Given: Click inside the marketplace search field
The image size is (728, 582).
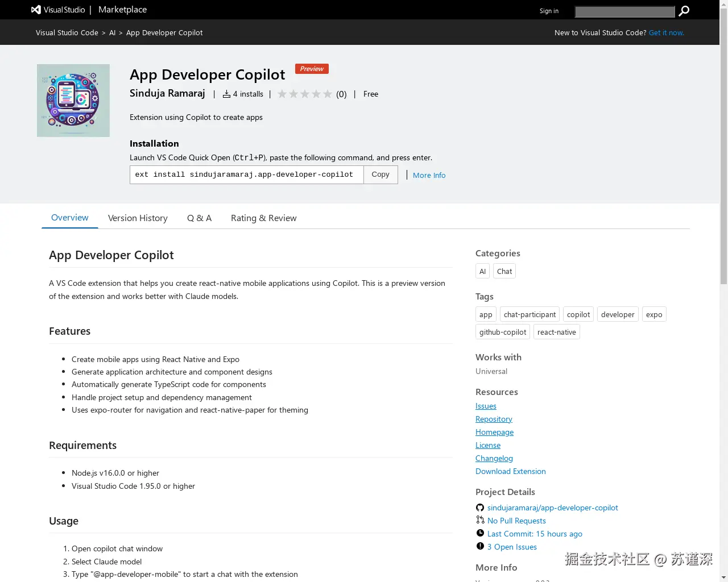Looking at the screenshot, I should pos(624,11).
